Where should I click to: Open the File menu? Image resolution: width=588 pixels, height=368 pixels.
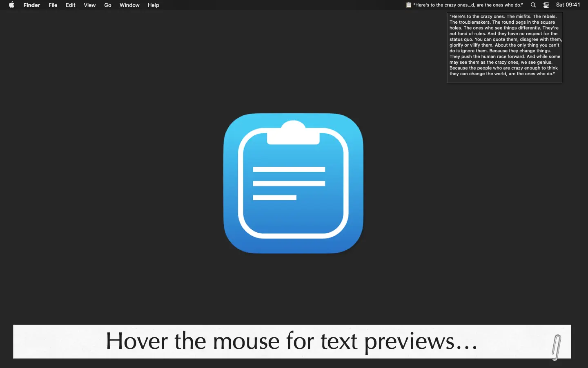coord(53,5)
